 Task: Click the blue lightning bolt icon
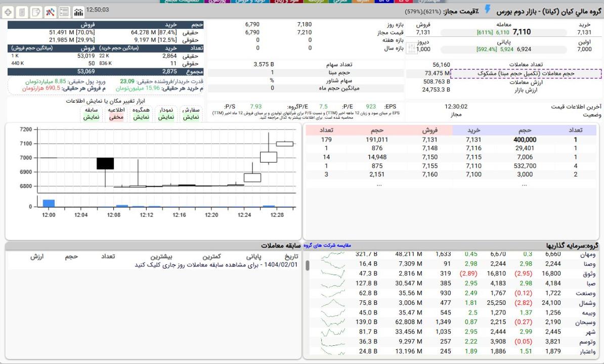pos(488,10)
